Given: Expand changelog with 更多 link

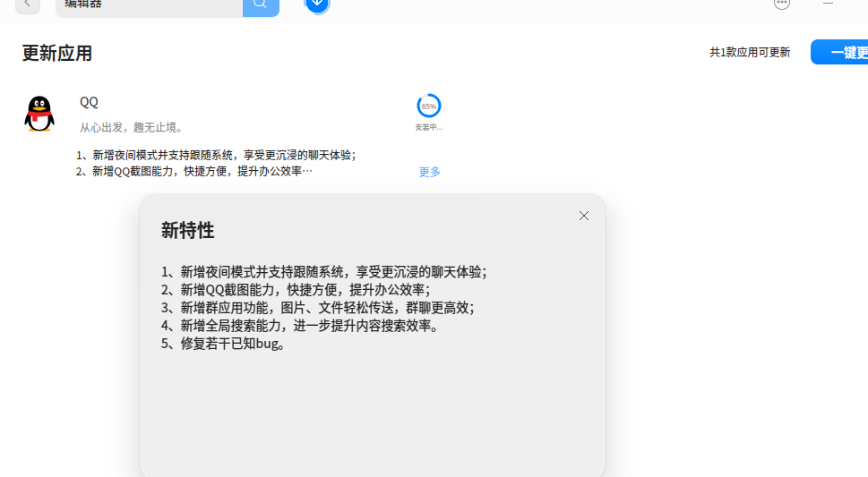Looking at the screenshot, I should (430, 172).
